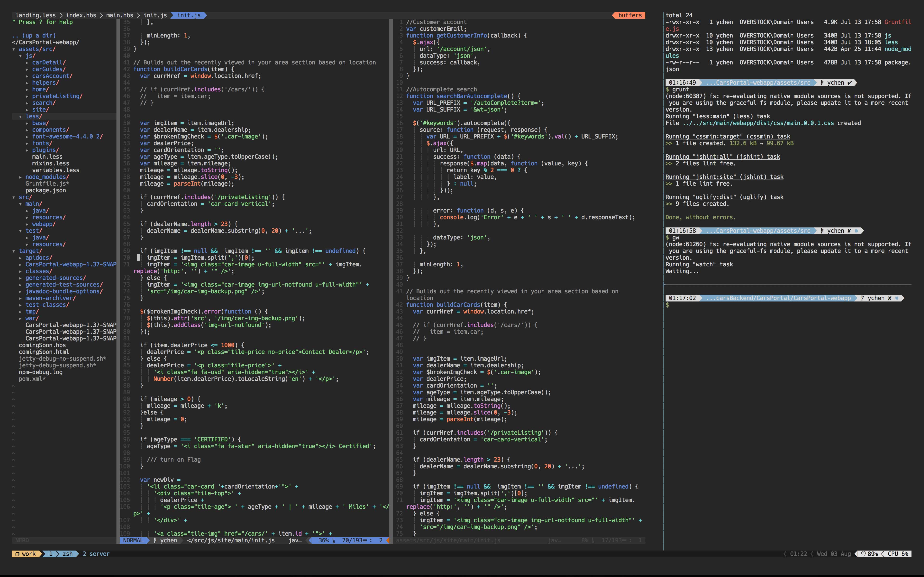Viewport: 924px width, 577px height.
Task: Click the tmux session icon beside 'work'
Action: pos(18,554)
